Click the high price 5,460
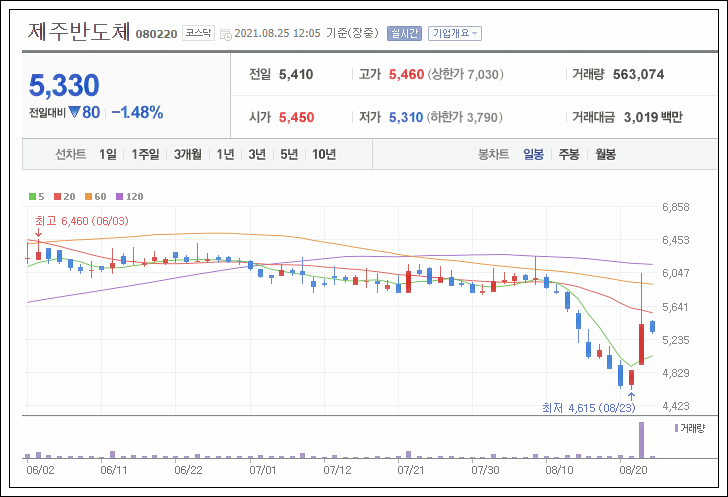Image resolution: width=728 pixels, height=497 pixels. tap(406, 74)
